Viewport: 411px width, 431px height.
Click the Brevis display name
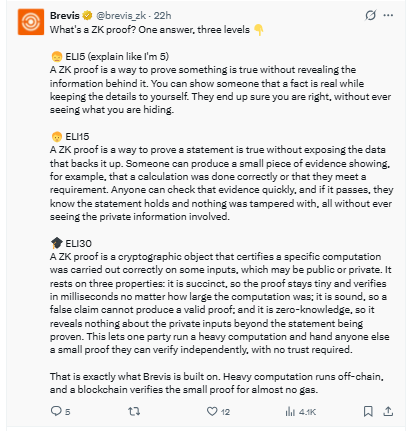pos(65,16)
